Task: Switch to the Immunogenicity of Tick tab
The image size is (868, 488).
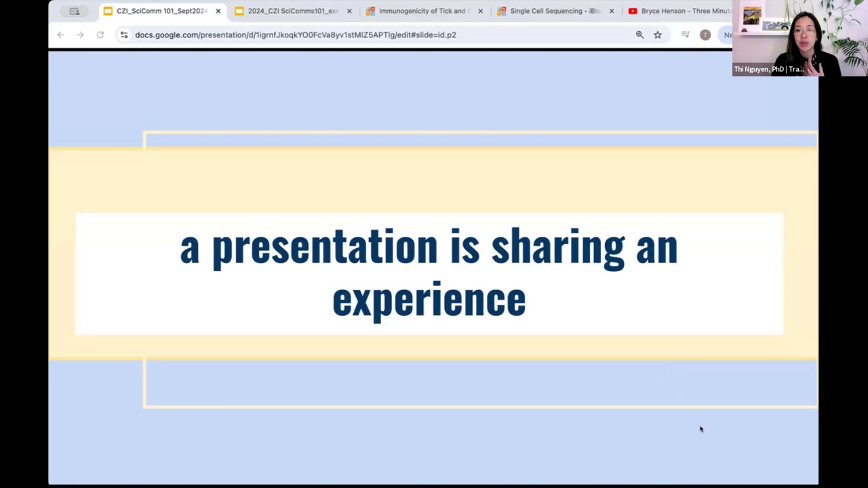Action: pyautogui.click(x=423, y=11)
